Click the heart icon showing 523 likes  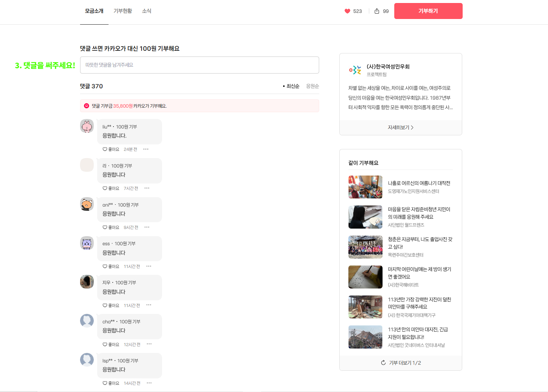[347, 11]
